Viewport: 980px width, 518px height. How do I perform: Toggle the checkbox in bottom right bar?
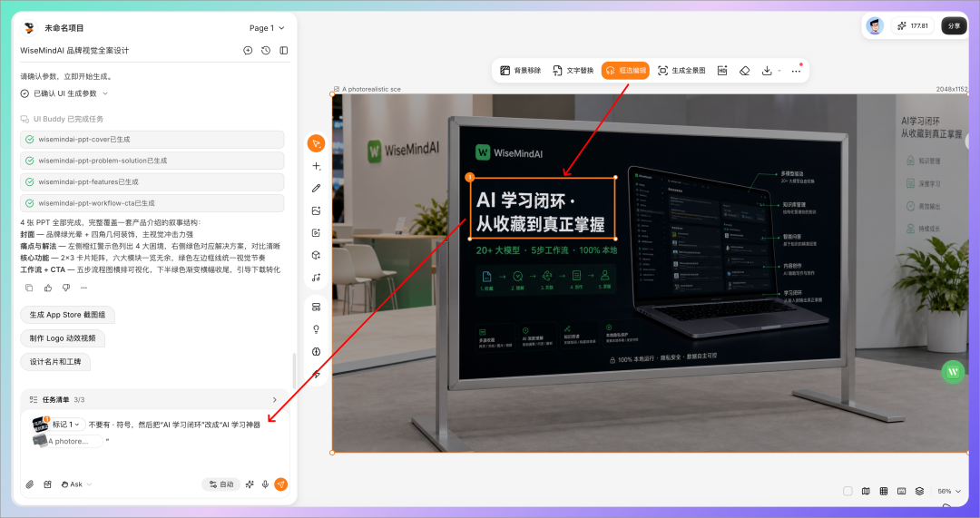click(x=848, y=491)
